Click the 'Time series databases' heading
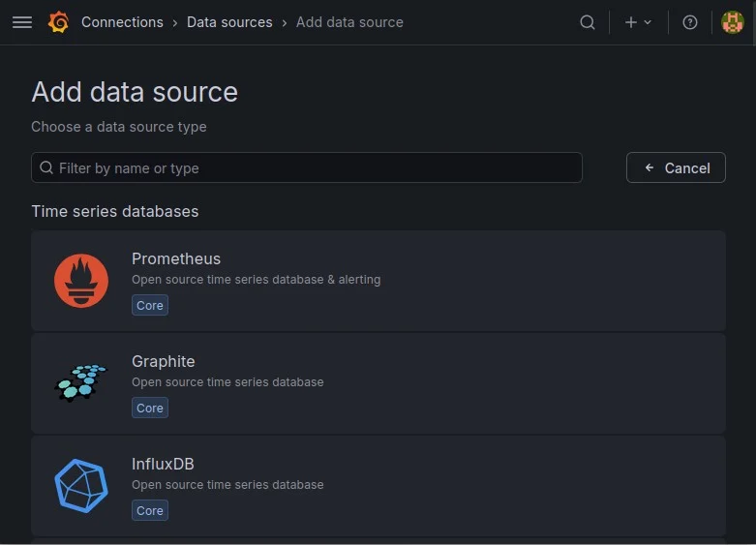The image size is (756, 545). pos(115,211)
